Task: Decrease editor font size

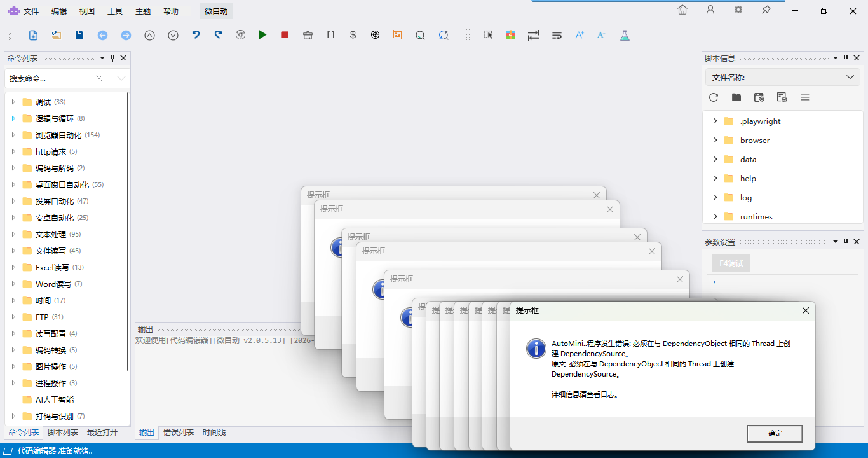Action: 601,35
